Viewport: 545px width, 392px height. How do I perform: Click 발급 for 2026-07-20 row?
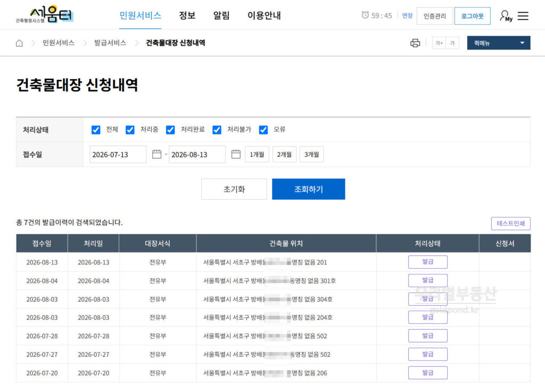point(427,372)
